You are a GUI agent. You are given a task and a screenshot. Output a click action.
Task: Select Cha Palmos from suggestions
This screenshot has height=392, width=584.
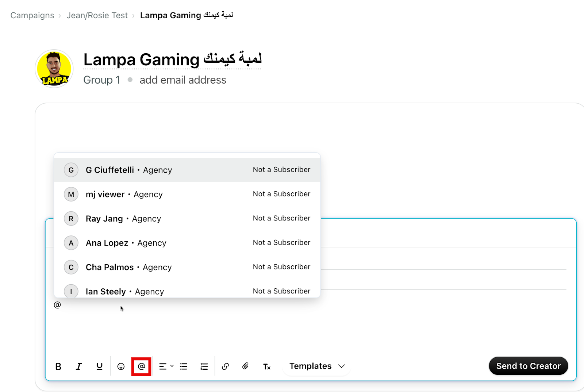pyautogui.click(x=187, y=267)
